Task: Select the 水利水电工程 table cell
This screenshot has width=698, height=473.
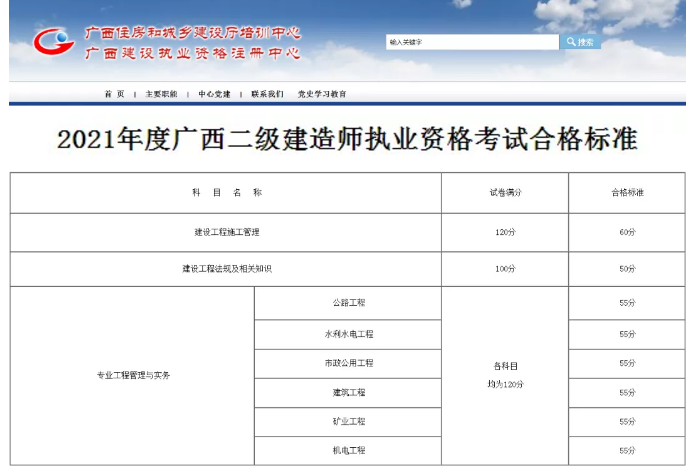Action: (x=348, y=334)
